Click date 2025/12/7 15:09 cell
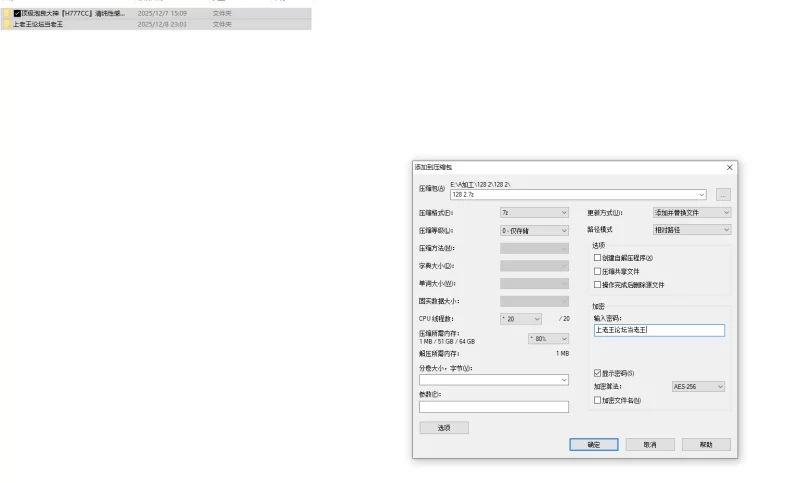 pyautogui.click(x=162, y=13)
